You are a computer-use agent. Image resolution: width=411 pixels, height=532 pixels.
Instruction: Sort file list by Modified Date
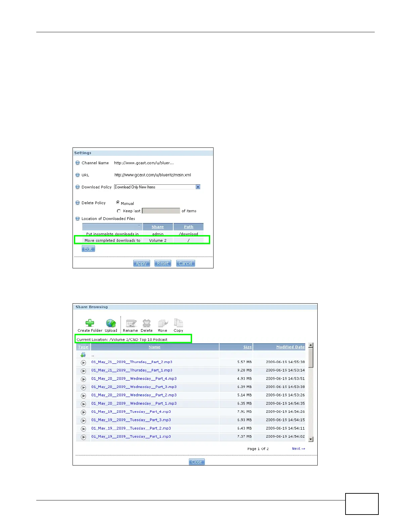click(x=290, y=347)
